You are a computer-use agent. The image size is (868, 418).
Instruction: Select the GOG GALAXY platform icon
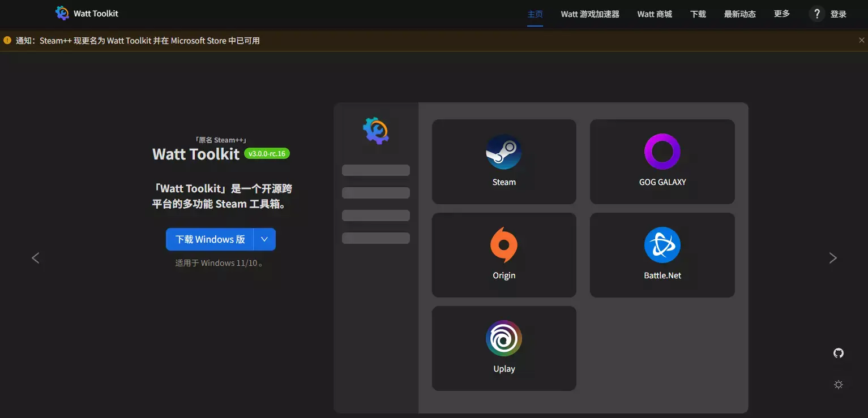(x=662, y=151)
